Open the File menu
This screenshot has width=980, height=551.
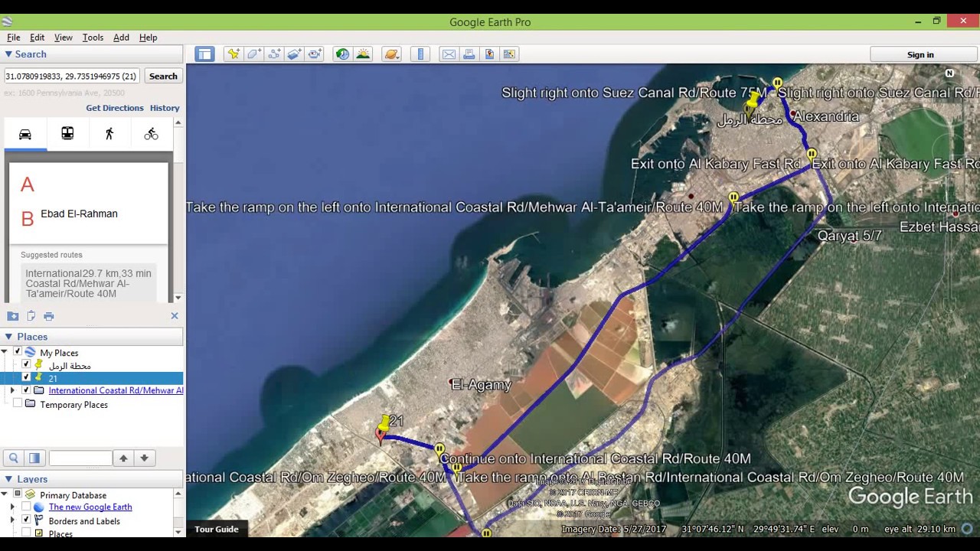[x=14, y=37]
